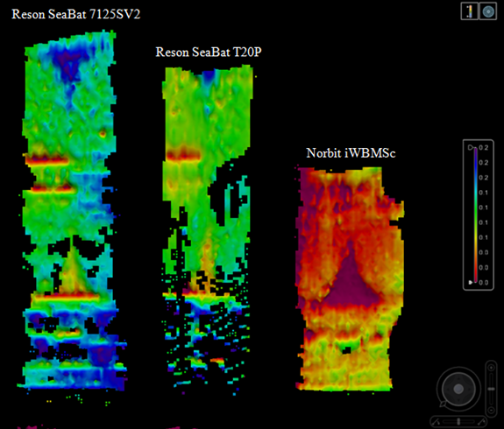Pan left using navigation wheel arrow
Screen dimensions: 504x429
448,390
